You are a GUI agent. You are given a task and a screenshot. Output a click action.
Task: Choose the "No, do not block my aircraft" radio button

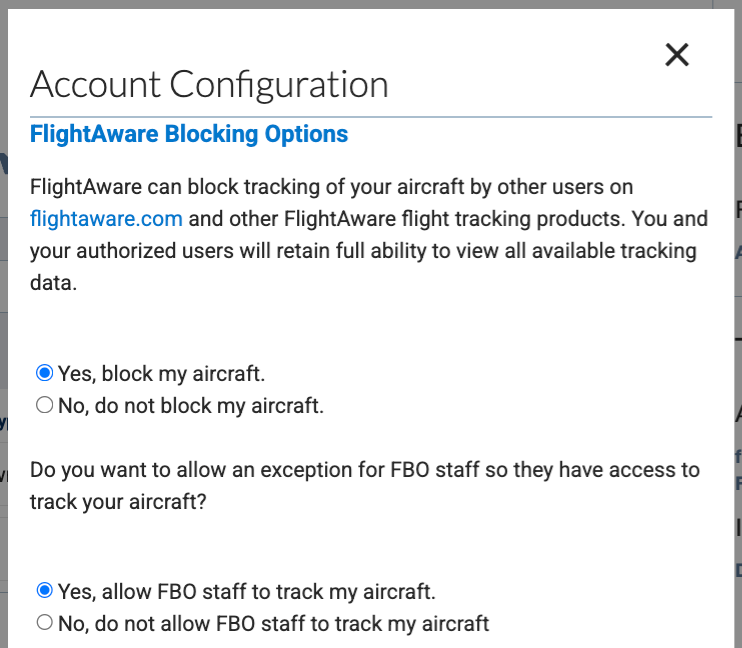pyautogui.click(x=44, y=405)
